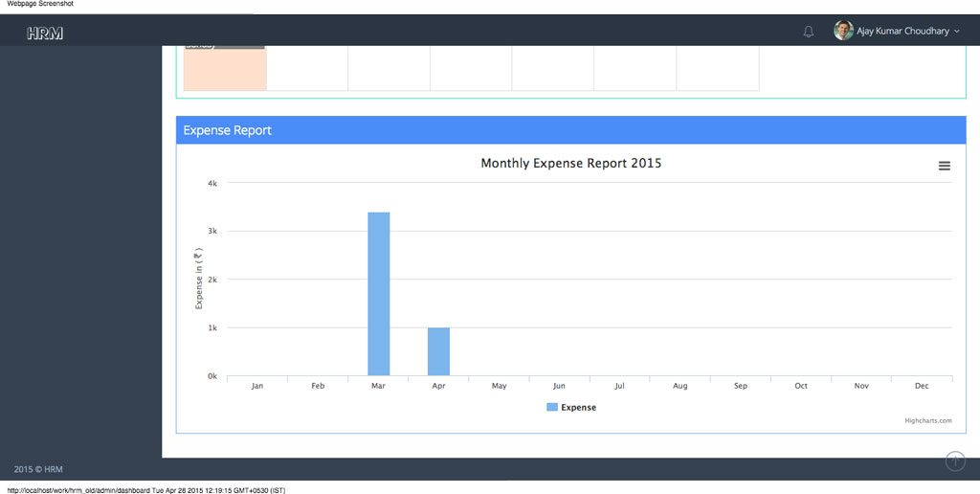Open the Highcharts.com credits link
Viewport: 980px width, 494px height.
click(x=928, y=420)
